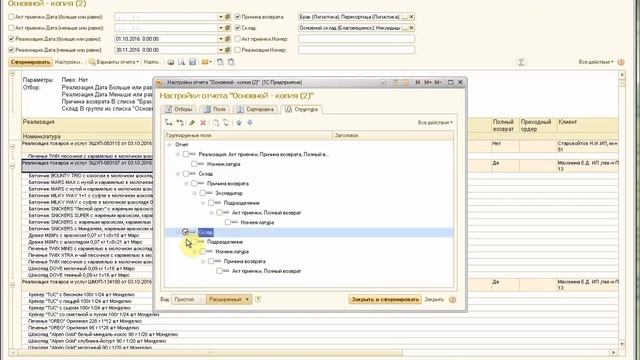Open ellipsis chooser for Причина возврата value
This screenshot has width=640, height=360.
pos(404,17)
